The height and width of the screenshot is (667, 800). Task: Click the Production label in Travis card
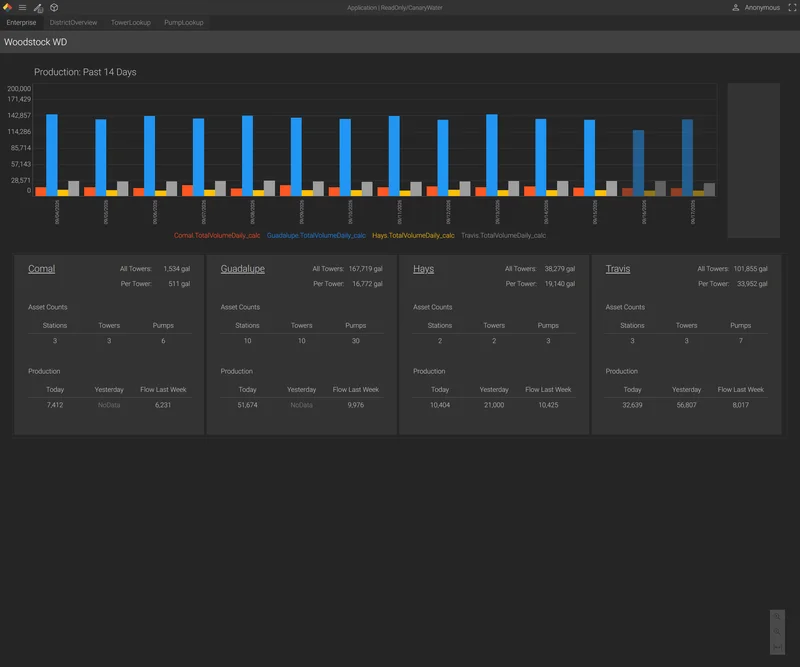[x=621, y=372]
